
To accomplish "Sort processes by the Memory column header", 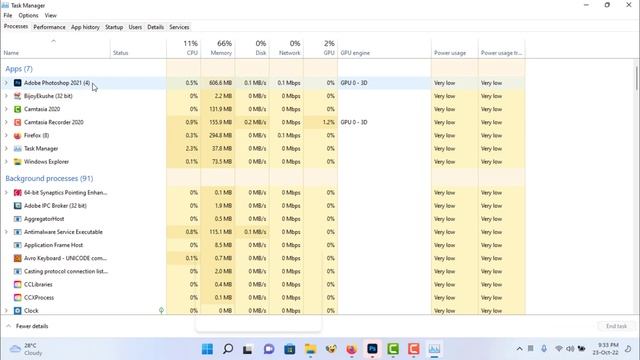I will coord(218,48).
